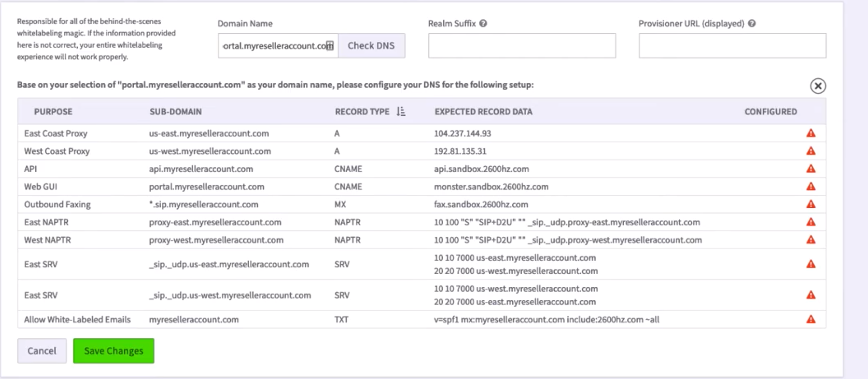Screen dimensions: 868x379
Task: Click api.sandbox.2600hz.com record data
Action: pos(481,169)
